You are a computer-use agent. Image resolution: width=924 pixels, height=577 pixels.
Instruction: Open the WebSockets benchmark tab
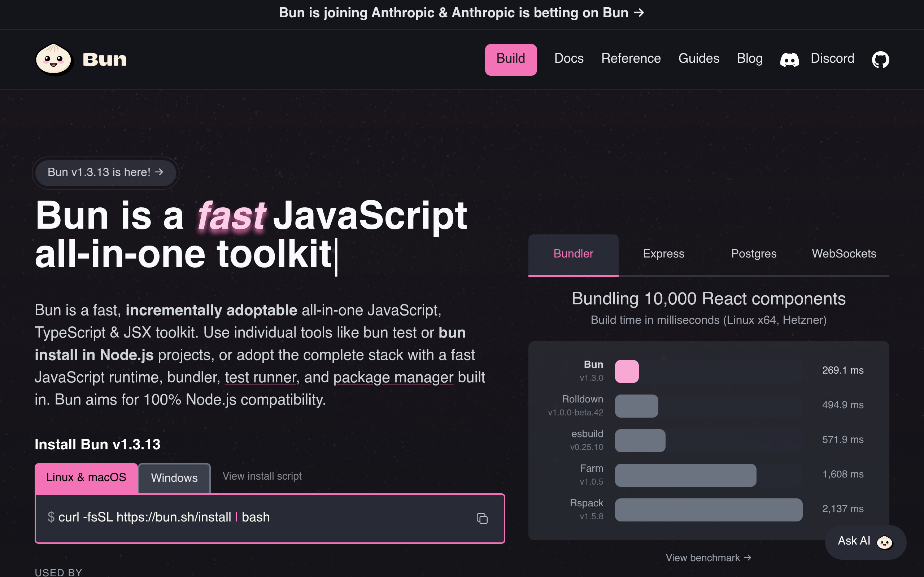844,254
